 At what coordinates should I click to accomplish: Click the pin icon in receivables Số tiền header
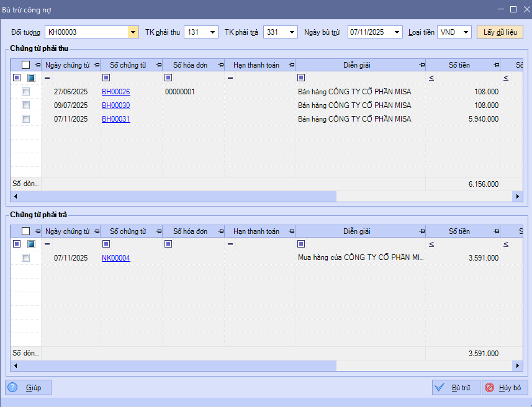pos(496,65)
